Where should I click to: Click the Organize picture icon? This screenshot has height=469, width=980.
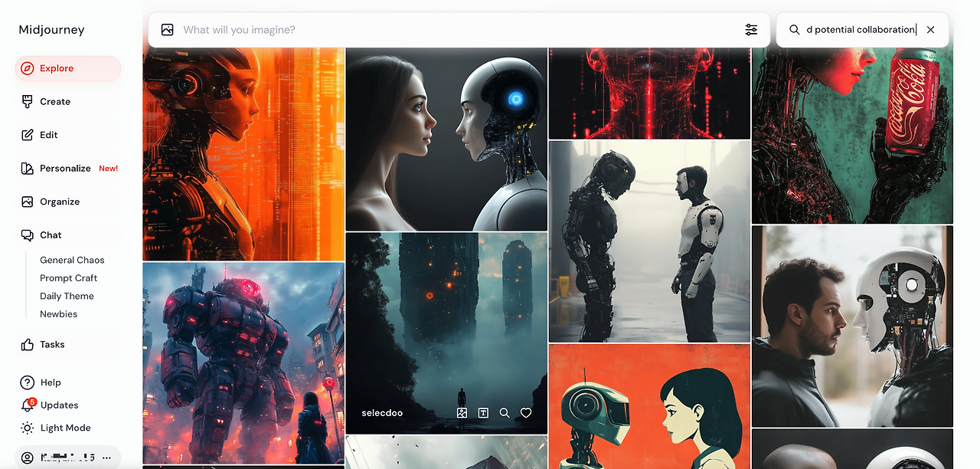28,202
